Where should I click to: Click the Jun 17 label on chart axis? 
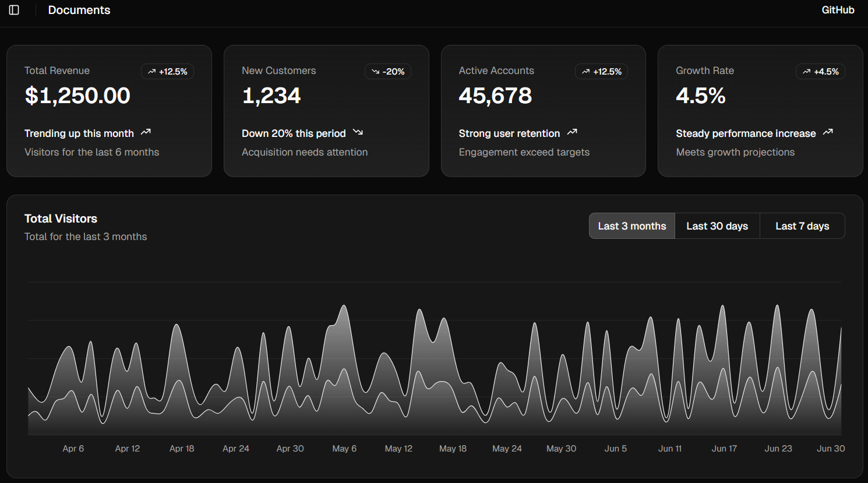coord(724,449)
